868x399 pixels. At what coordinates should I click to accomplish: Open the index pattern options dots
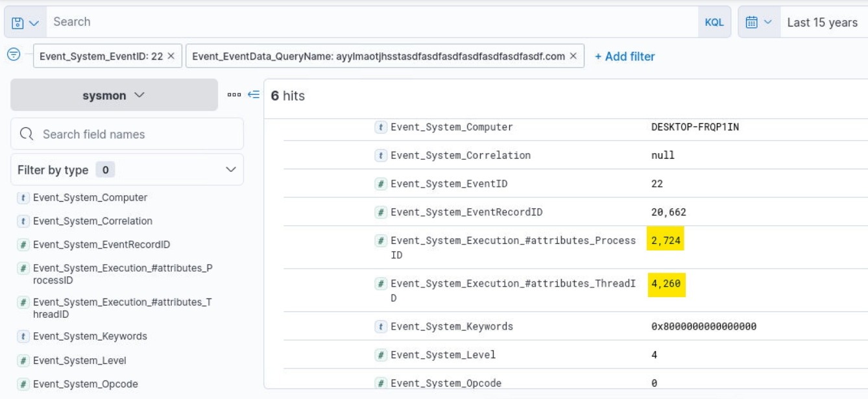tap(234, 95)
